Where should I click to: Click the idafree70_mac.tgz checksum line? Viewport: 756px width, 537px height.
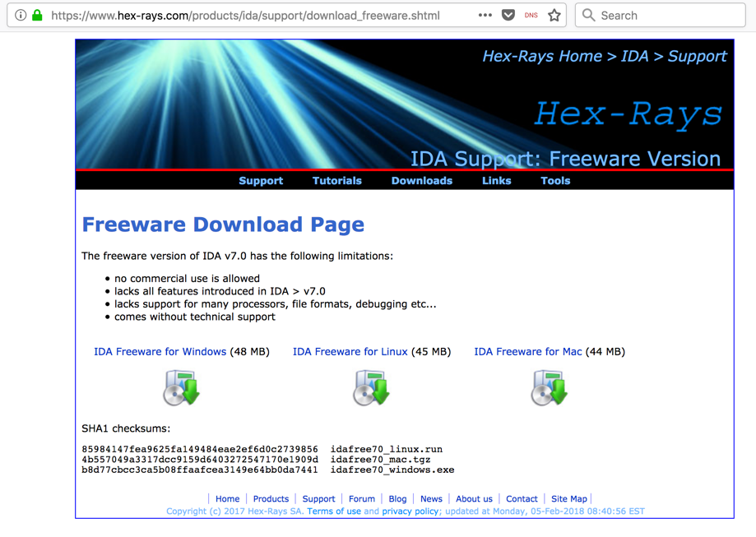pos(256,460)
